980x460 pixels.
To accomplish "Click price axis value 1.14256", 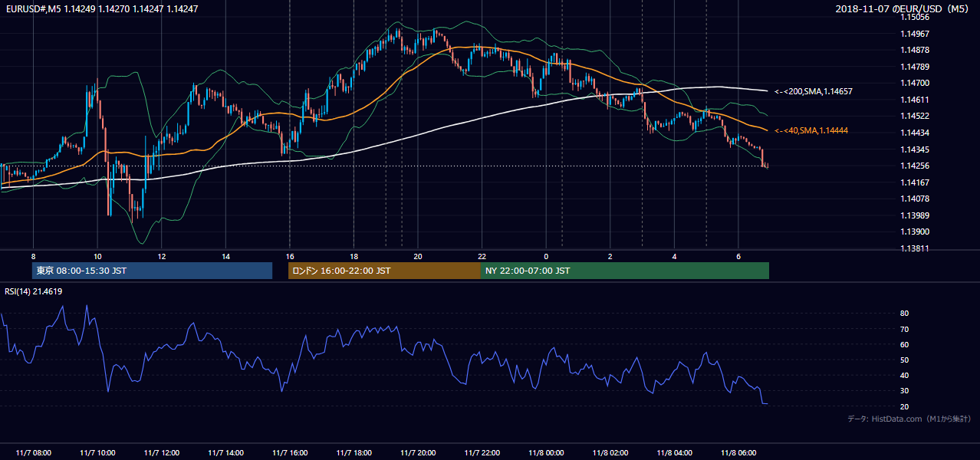I will 915,166.
